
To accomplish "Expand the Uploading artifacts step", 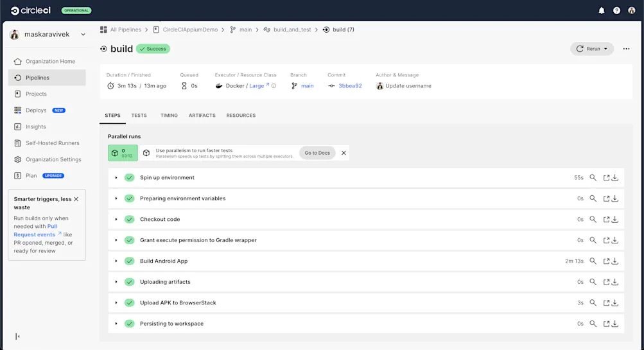I will (116, 282).
